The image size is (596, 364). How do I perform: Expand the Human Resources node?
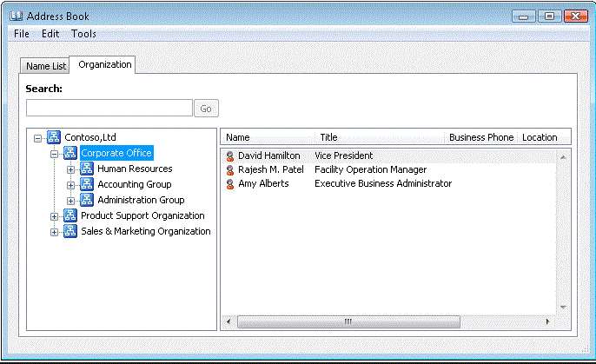pyautogui.click(x=70, y=169)
